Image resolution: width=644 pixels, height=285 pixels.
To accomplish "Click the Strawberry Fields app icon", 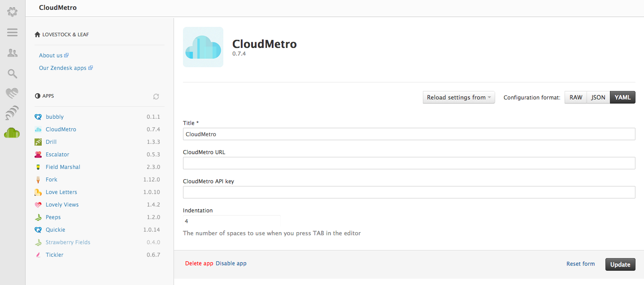I will (x=38, y=242).
